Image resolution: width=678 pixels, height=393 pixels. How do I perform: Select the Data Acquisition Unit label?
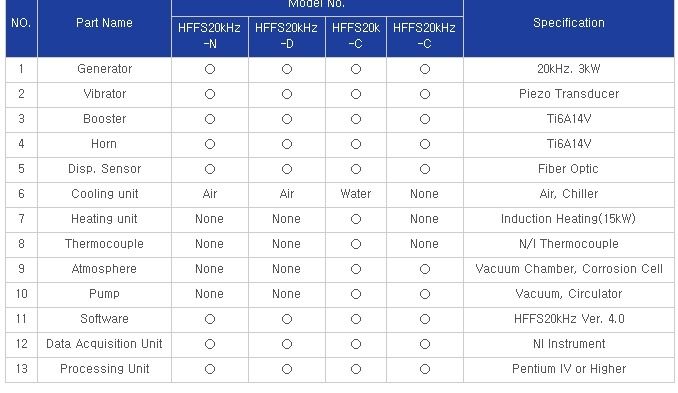[x=104, y=344]
